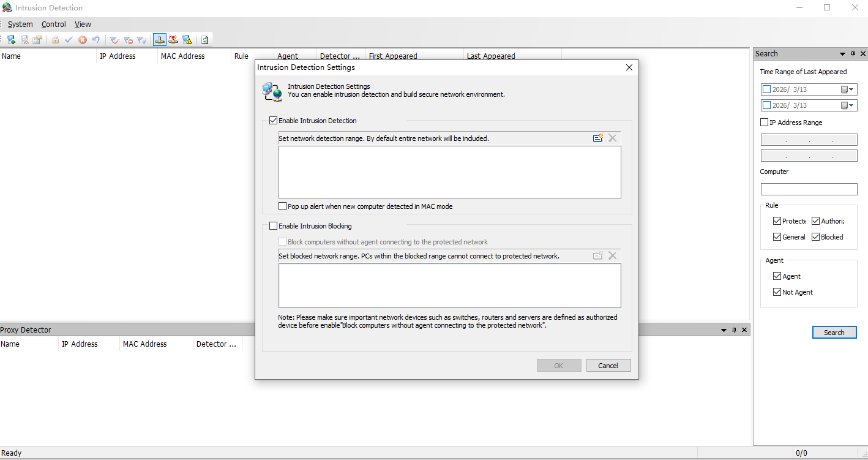This screenshot has width=868, height=460.
Task: Uncheck the Blocked rule checkbox
Action: [816, 237]
